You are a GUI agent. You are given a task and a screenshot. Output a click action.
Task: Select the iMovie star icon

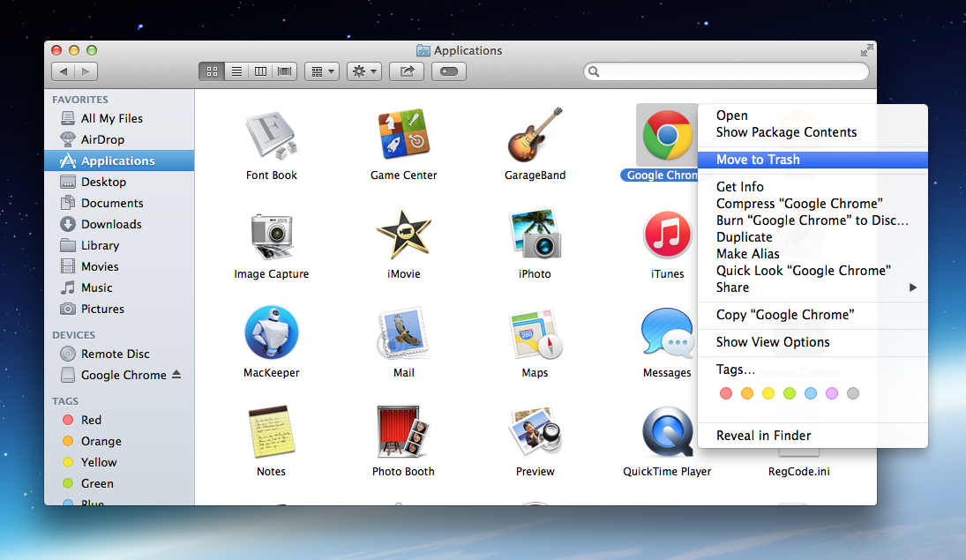(x=403, y=234)
